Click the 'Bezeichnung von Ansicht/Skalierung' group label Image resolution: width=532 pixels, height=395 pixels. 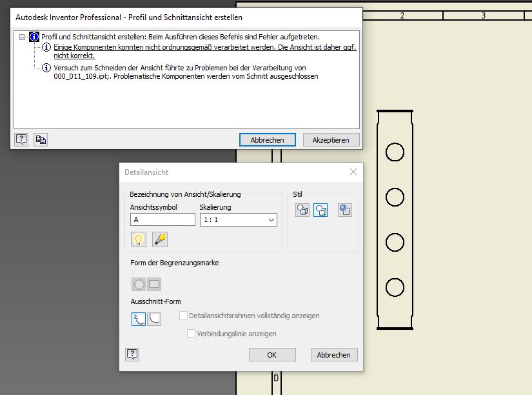pyautogui.click(x=185, y=194)
